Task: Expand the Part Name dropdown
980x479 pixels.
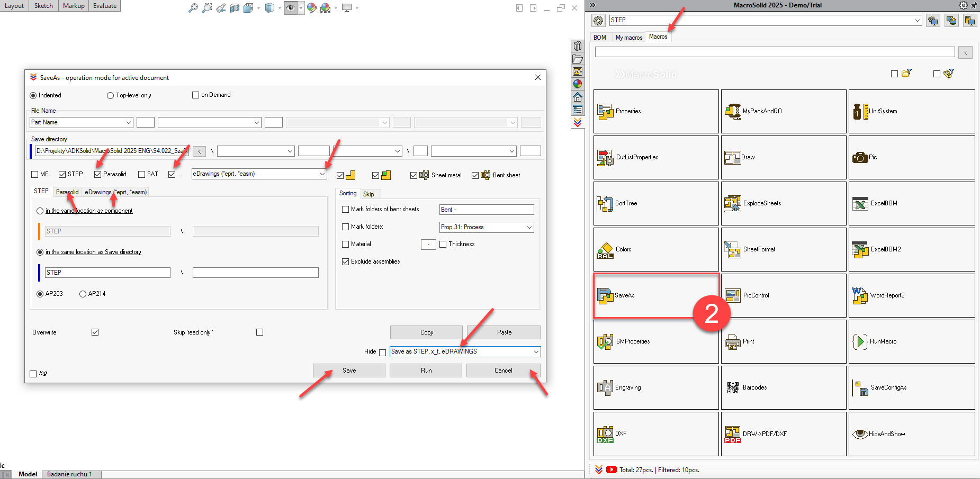Action: [128, 122]
